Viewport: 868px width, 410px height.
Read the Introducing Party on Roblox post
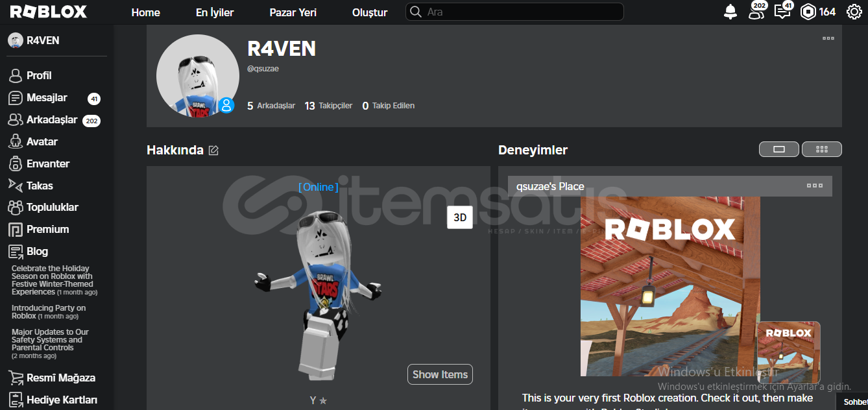click(x=49, y=312)
